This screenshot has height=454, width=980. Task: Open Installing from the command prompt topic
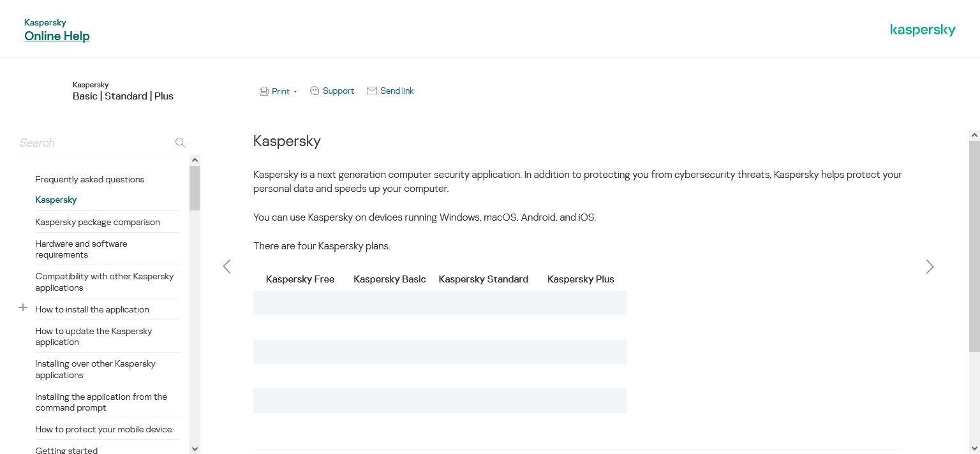pyautogui.click(x=101, y=402)
